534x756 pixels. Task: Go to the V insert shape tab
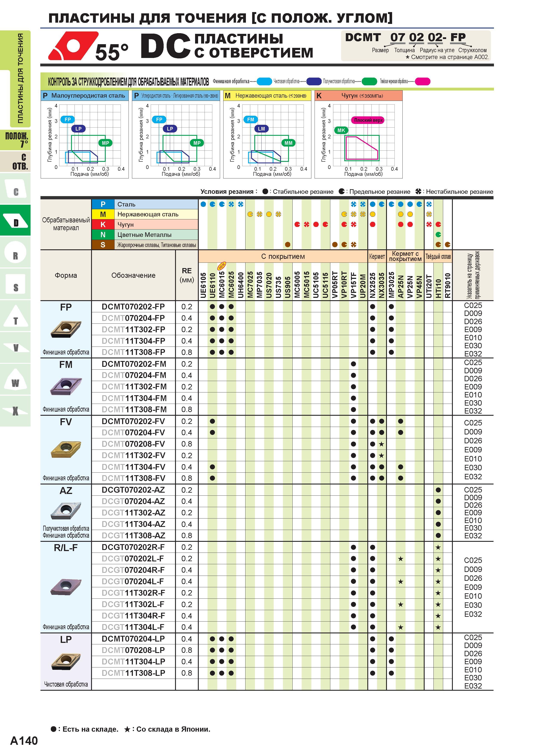(15, 347)
